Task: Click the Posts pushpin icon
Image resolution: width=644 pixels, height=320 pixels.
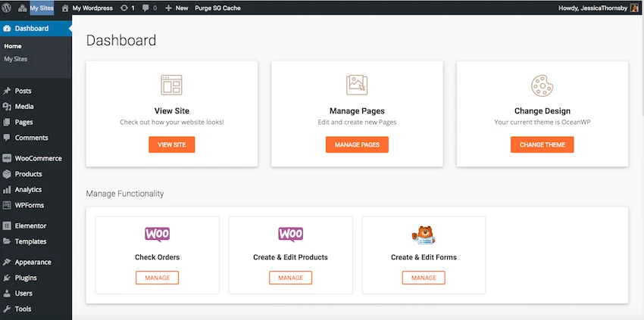Action: pos(7,91)
